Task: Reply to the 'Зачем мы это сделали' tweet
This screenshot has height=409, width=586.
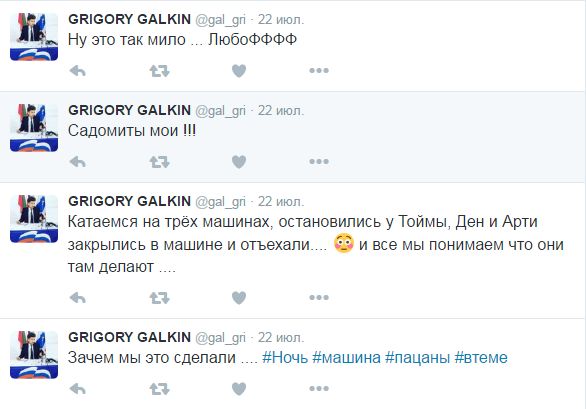Action: coord(78,389)
